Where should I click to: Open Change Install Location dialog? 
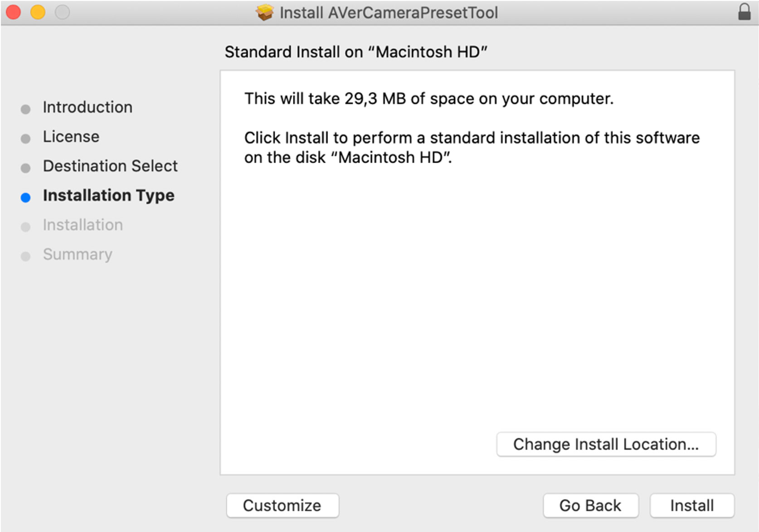pyautogui.click(x=606, y=444)
